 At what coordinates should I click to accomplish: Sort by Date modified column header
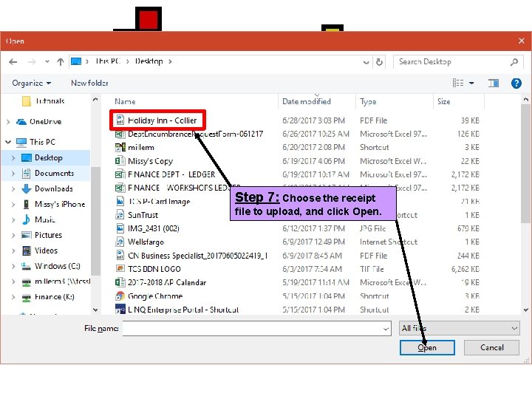click(x=307, y=101)
